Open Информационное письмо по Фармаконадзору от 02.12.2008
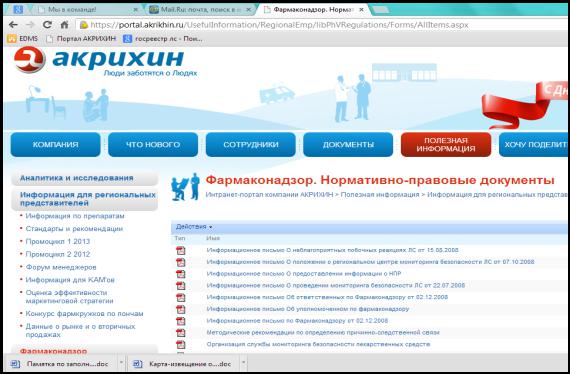The height and width of the screenshot is (374, 570). [297, 321]
